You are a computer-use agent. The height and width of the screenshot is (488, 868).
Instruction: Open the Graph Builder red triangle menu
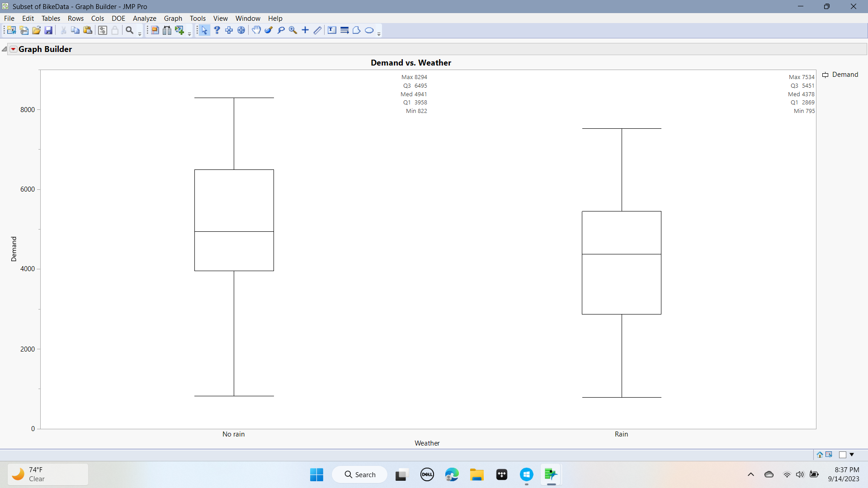(14, 49)
